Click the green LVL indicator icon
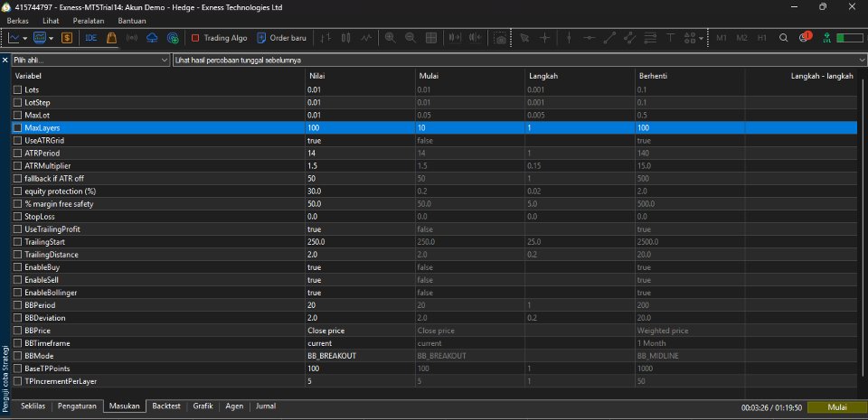868x420 pixels. (x=826, y=38)
